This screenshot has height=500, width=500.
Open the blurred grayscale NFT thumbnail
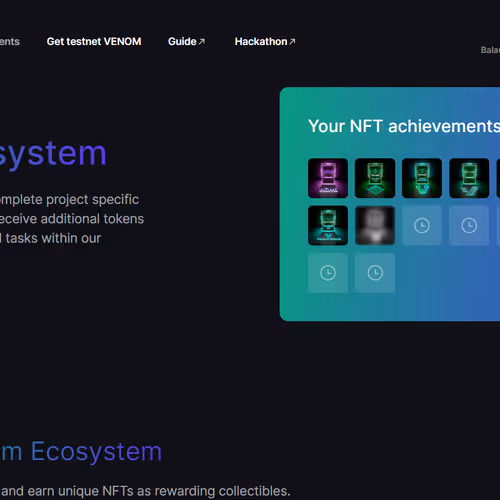[x=375, y=226]
